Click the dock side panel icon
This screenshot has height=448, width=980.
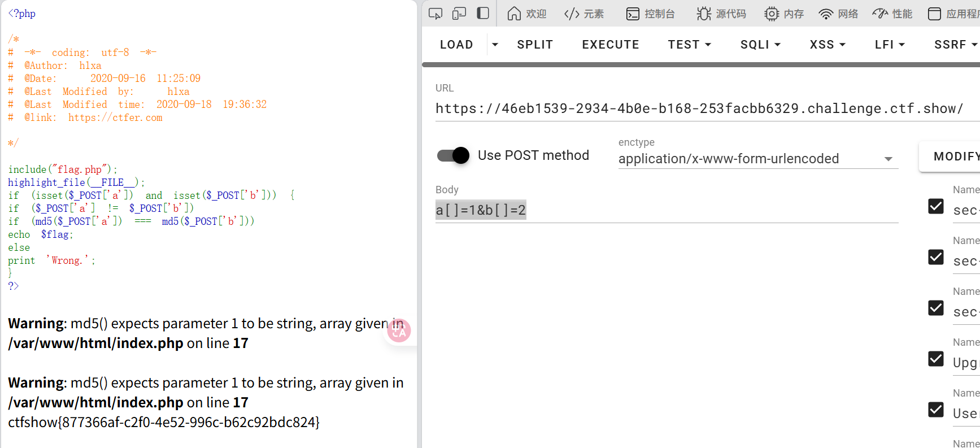click(x=483, y=14)
